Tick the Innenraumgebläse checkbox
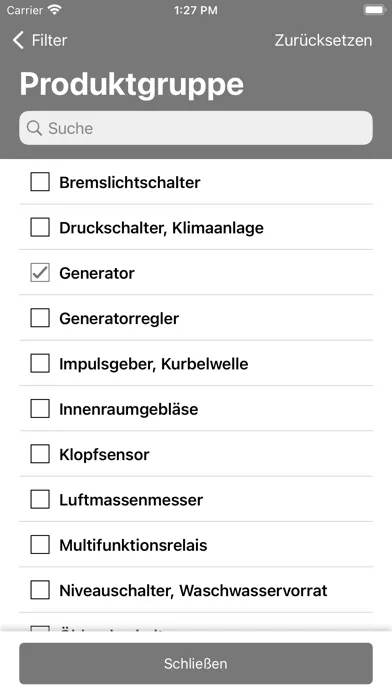392x696 pixels. (x=40, y=409)
